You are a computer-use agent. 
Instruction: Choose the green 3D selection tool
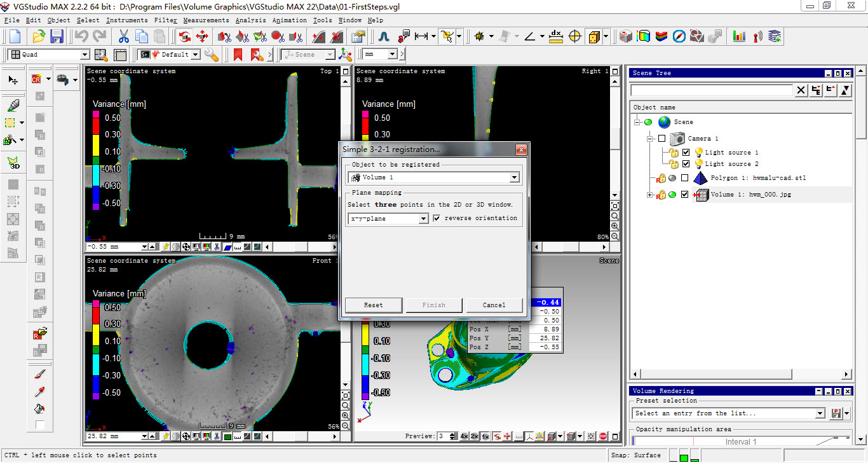click(13, 163)
